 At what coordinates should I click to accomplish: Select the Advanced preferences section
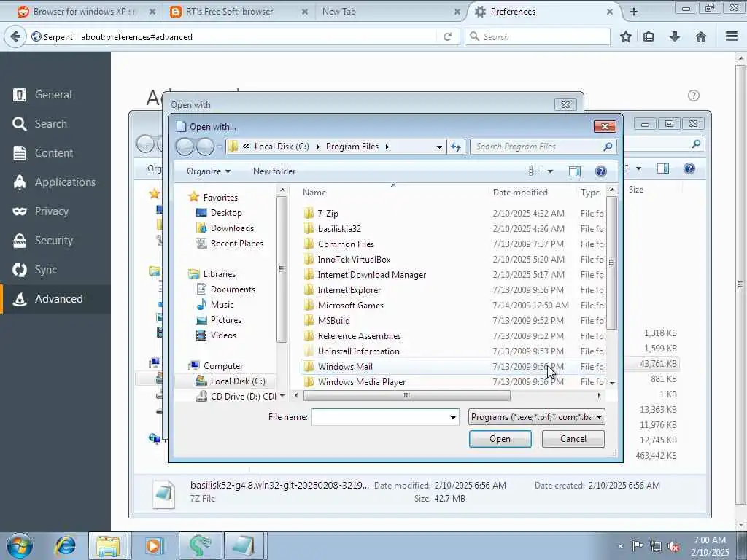pos(55,298)
